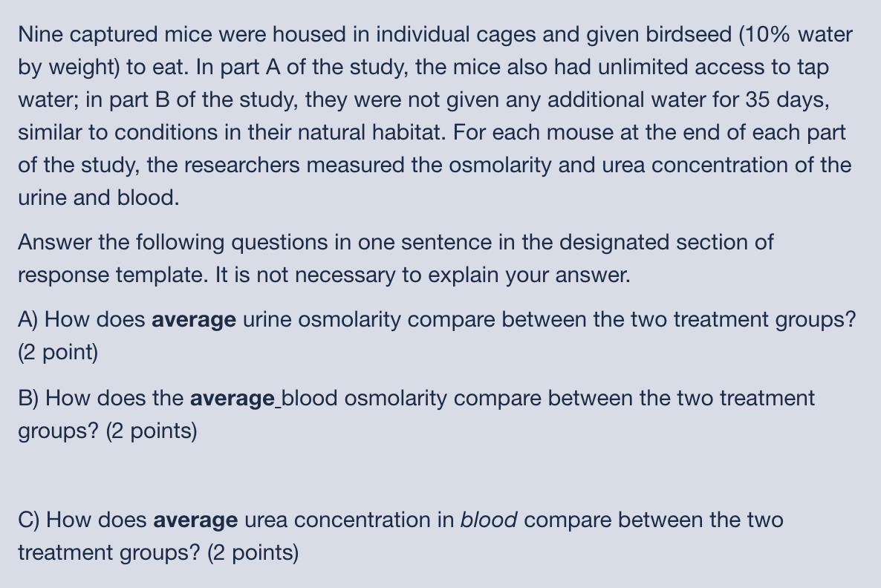Click the italic word "blood" in question C
The image size is (881, 588).
click(x=489, y=520)
